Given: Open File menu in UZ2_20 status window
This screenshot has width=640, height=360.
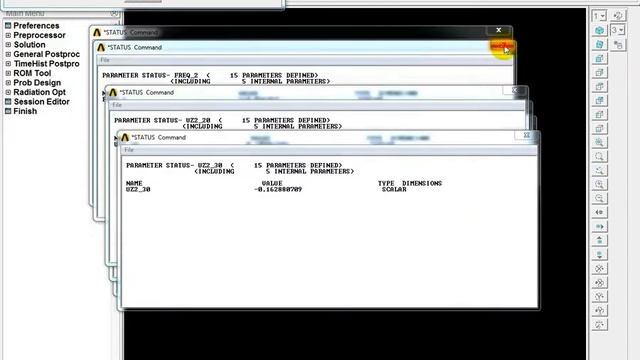Looking at the screenshot, I should point(117,105).
